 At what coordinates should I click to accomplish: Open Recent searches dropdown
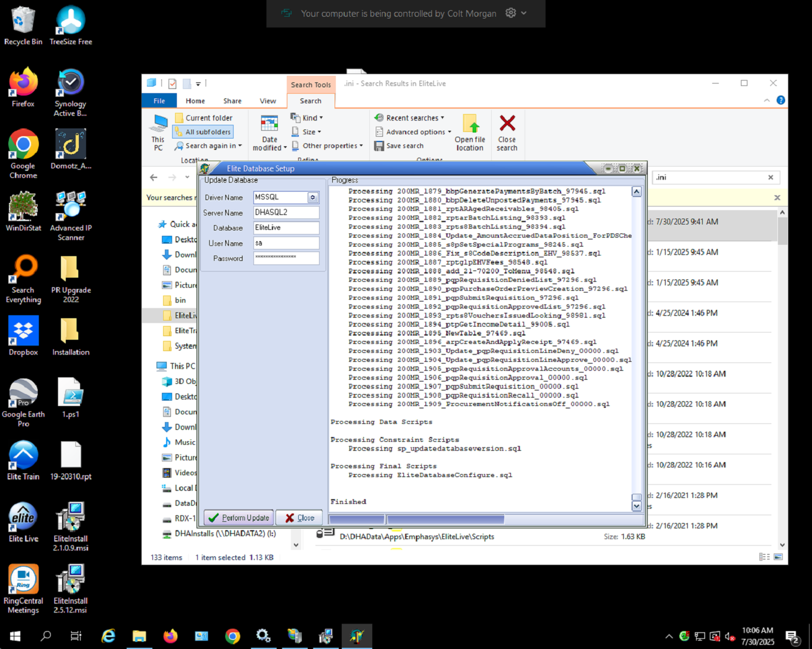click(409, 118)
